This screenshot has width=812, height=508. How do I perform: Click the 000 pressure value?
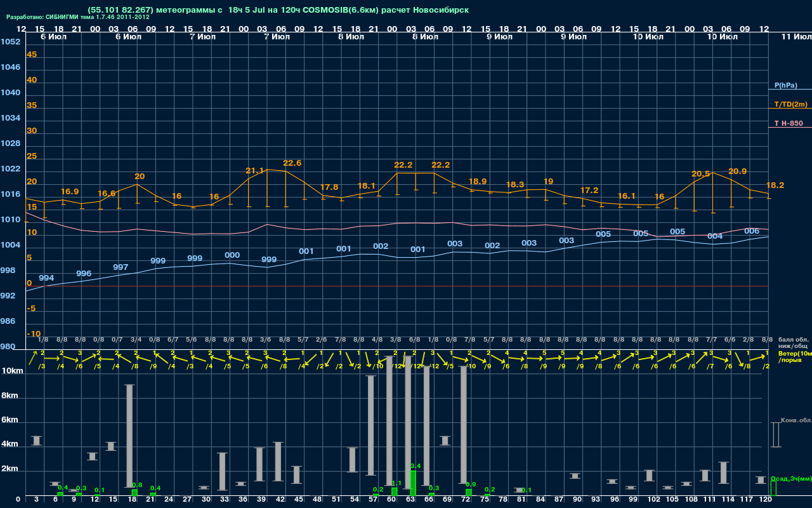click(x=232, y=255)
